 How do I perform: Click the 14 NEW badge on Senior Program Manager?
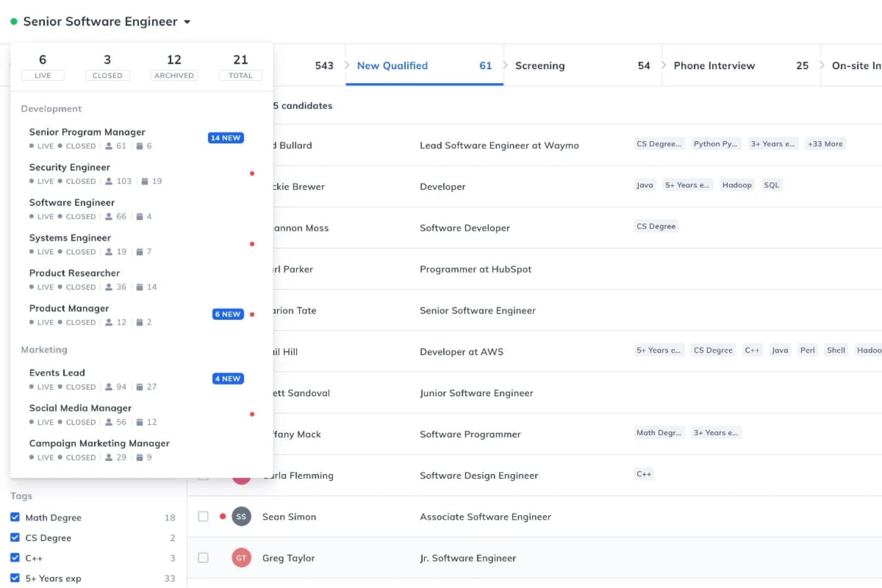click(x=226, y=138)
